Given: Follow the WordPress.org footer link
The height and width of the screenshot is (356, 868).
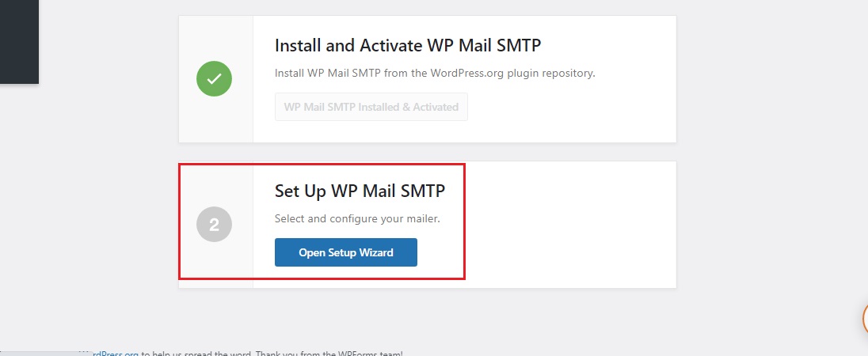Looking at the screenshot, I should pyautogui.click(x=109, y=354).
